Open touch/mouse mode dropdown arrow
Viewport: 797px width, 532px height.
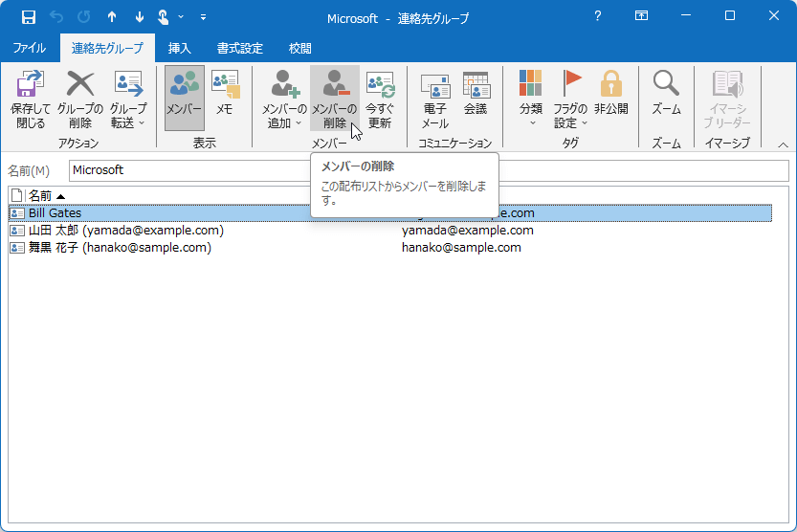point(181,17)
